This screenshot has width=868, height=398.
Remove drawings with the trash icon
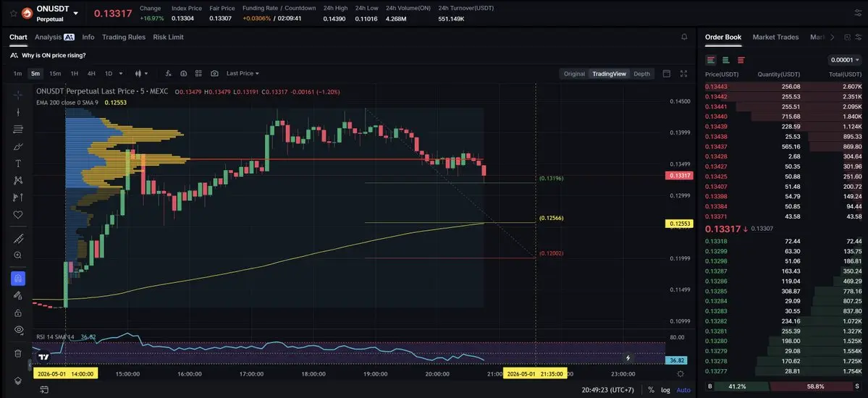pyautogui.click(x=17, y=353)
